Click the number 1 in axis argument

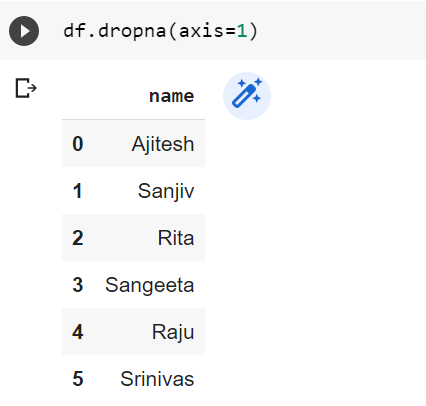(242, 31)
